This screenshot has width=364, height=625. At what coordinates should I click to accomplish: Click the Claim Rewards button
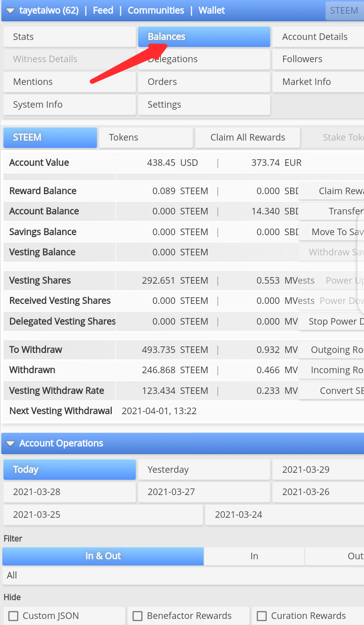coord(331,191)
